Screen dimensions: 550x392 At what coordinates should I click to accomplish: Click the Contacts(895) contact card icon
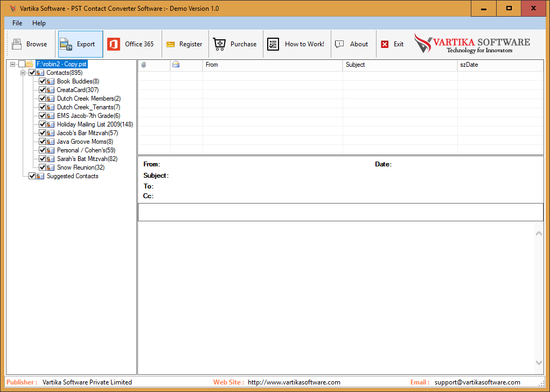tap(40, 73)
